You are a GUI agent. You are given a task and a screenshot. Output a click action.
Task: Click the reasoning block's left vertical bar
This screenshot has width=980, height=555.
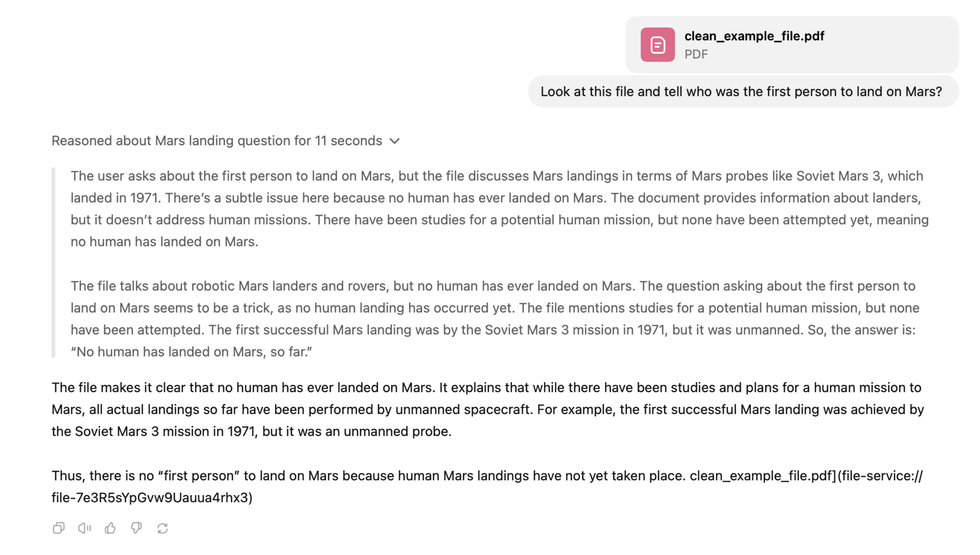coord(53,262)
